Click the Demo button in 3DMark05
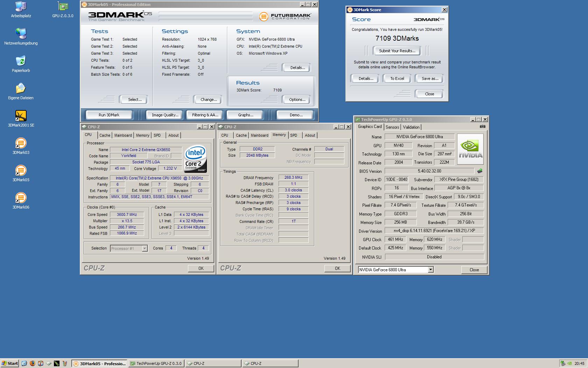Image resolution: width=588 pixels, height=368 pixels. coord(296,115)
